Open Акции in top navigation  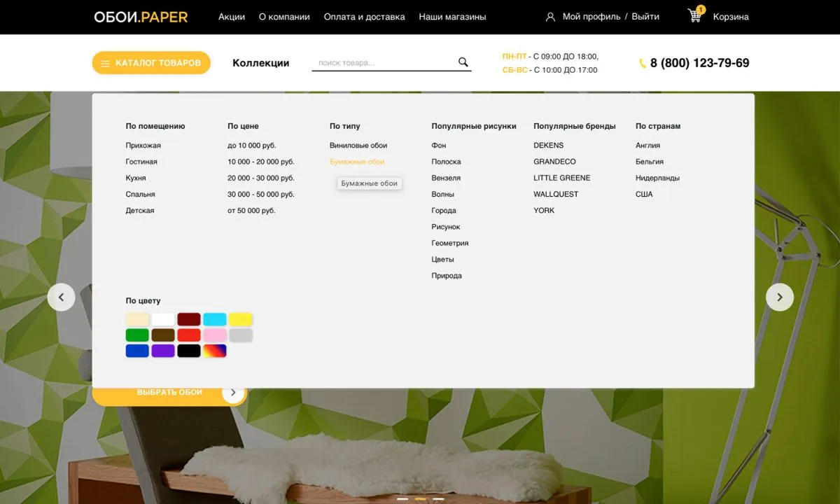[232, 17]
